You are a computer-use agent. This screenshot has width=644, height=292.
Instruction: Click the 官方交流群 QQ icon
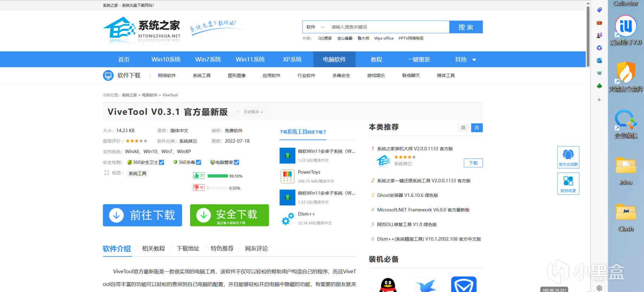tap(568, 157)
